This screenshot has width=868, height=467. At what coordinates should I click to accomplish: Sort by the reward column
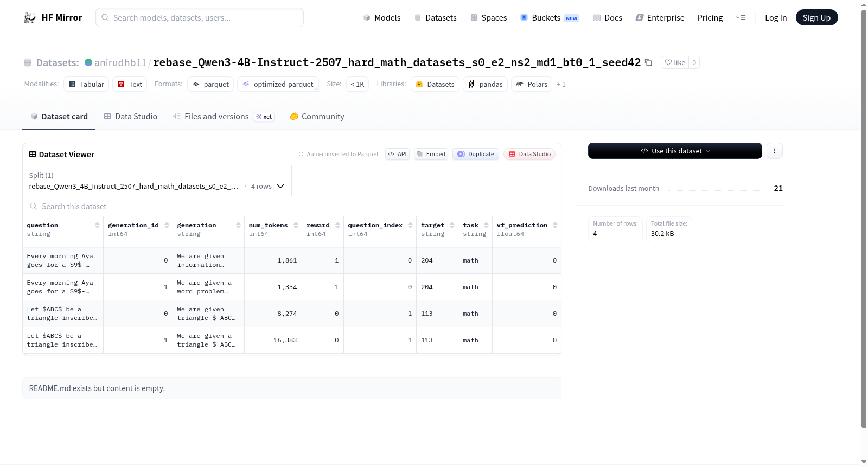tap(337, 225)
